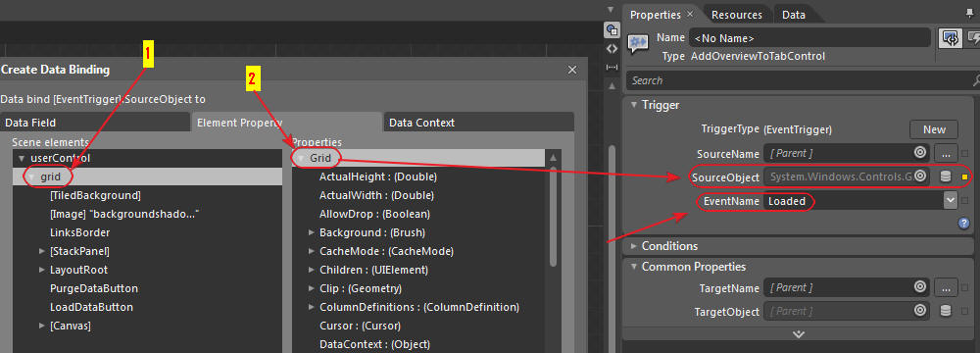Viewport: 980px width, 353px height.
Task: Pick TargetName element with artboard picker icon
Action: pyautogui.click(x=919, y=287)
